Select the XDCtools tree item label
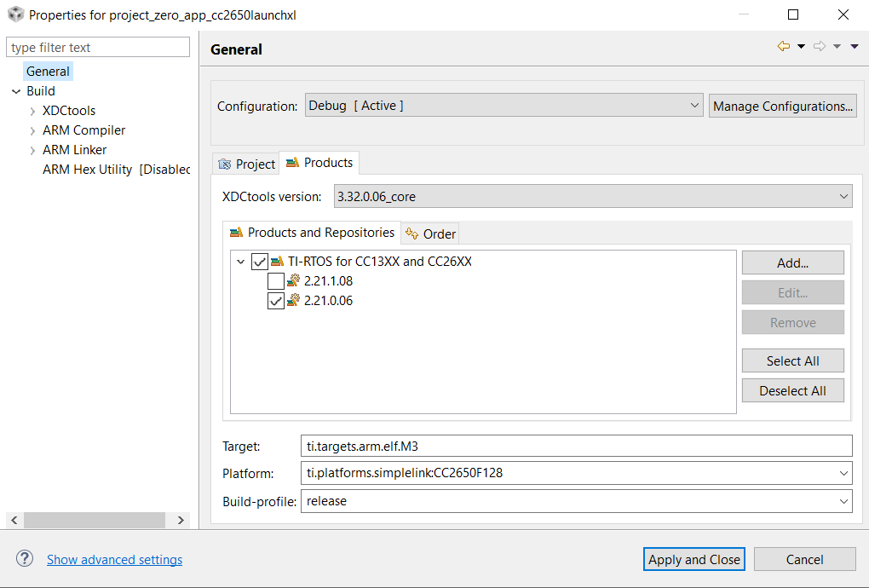The height and width of the screenshot is (588, 869). tap(69, 111)
